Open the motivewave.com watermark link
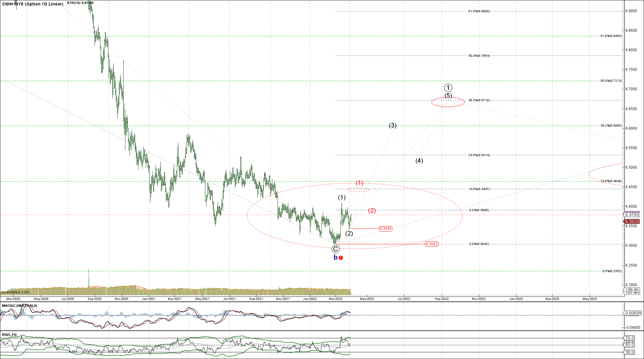 click(x=15, y=292)
